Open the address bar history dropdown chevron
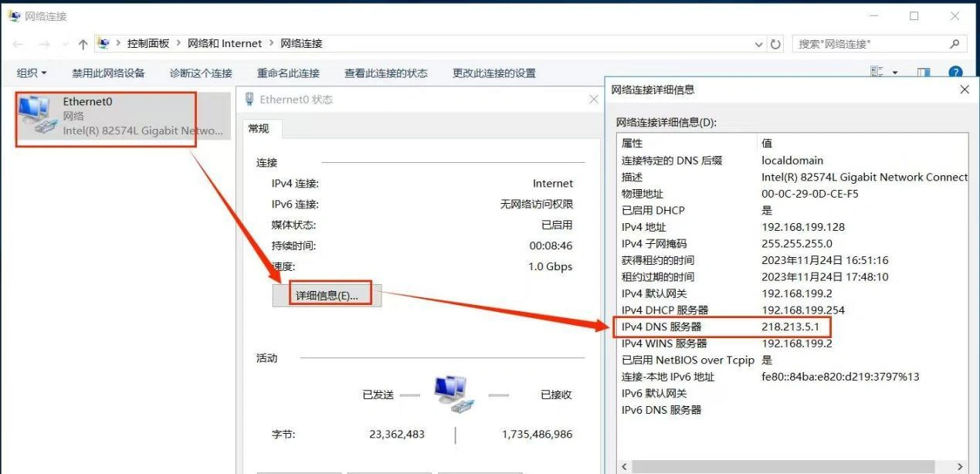The height and width of the screenshot is (474, 980). click(x=758, y=44)
